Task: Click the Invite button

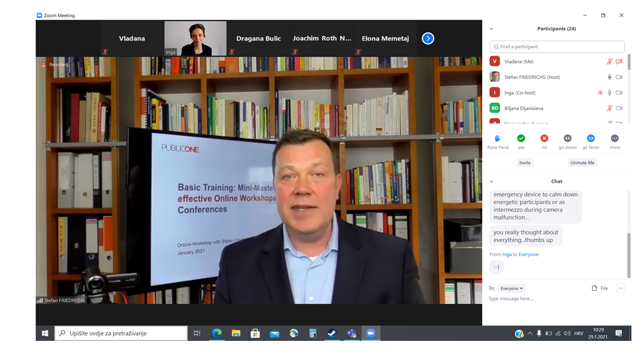Action: pyautogui.click(x=525, y=162)
